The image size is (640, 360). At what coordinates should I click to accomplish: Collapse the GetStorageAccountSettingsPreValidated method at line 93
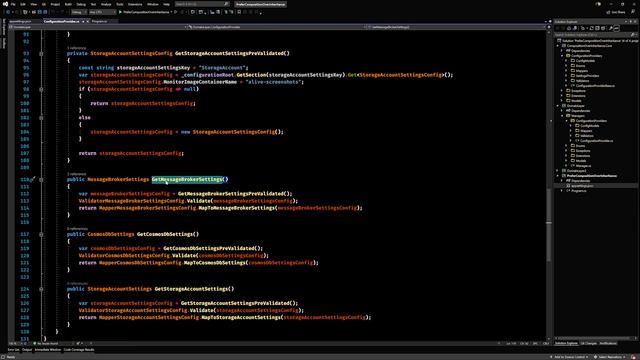(41, 53)
